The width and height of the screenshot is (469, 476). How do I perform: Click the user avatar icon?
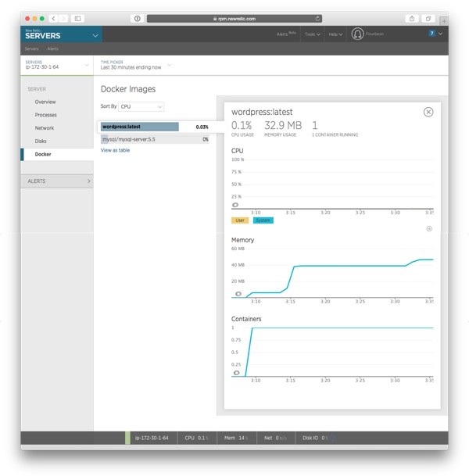coord(357,34)
